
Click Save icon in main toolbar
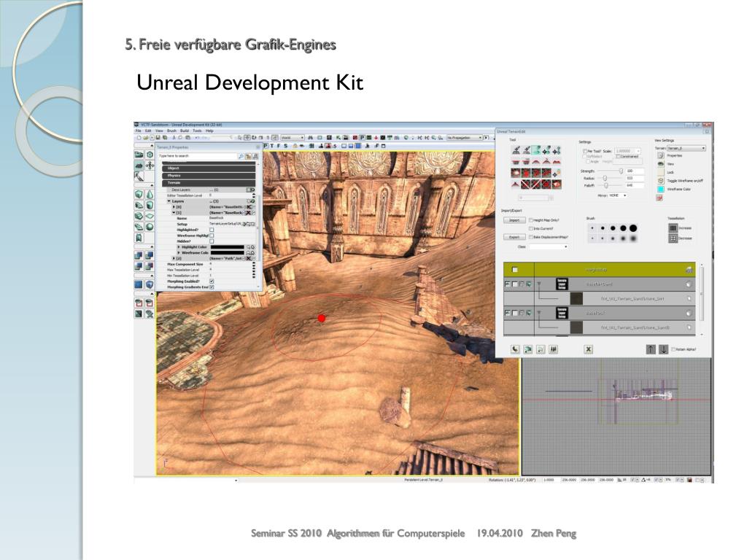(x=158, y=138)
